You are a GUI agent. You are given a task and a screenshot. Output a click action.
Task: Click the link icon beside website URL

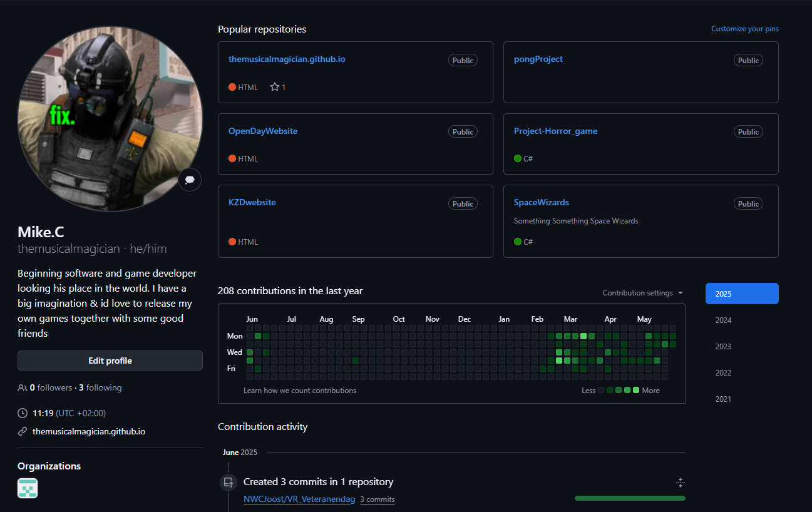(23, 431)
